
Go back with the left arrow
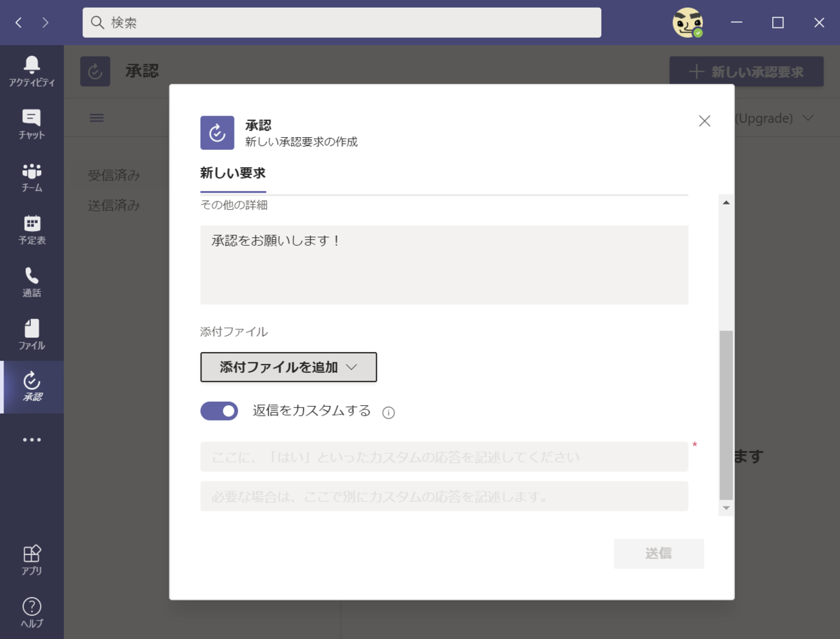point(19,22)
